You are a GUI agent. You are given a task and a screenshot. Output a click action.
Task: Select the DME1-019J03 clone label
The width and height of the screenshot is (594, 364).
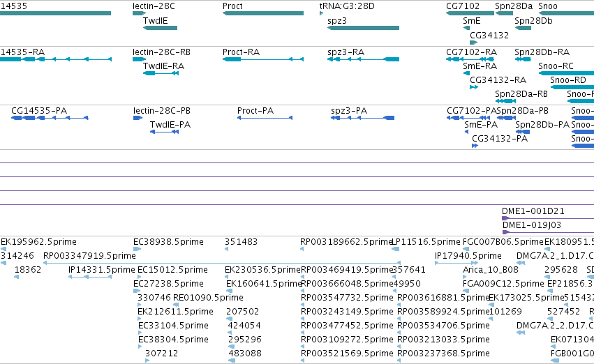[531, 225]
